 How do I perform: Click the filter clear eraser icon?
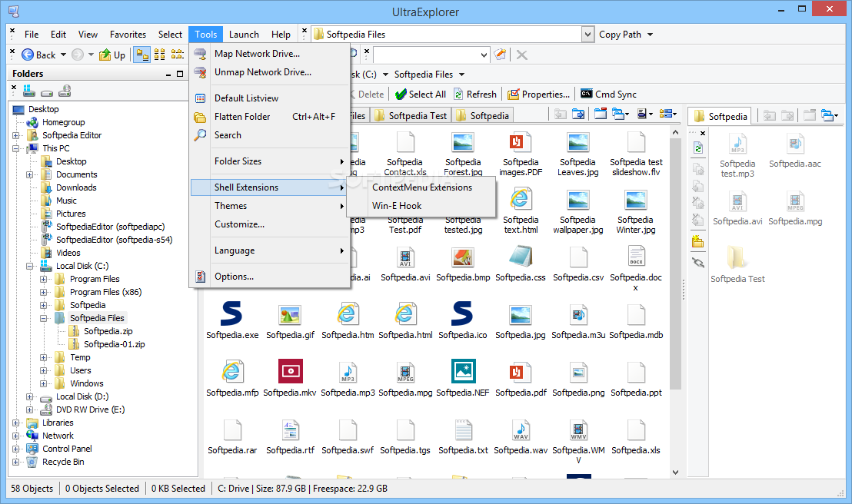point(500,55)
